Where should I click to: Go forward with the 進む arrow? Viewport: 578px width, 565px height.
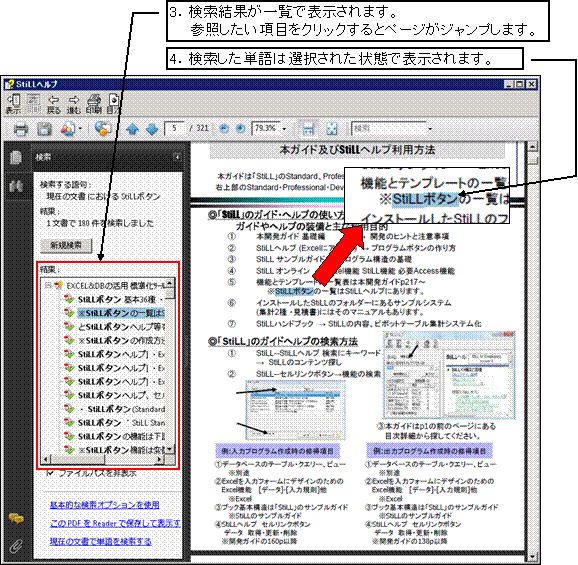click(x=74, y=104)
